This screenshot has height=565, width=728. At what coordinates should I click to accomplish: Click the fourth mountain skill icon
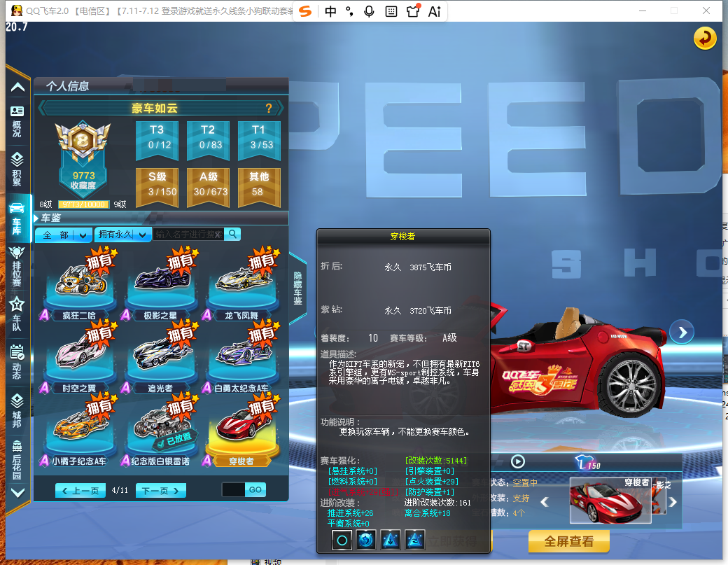414,540
